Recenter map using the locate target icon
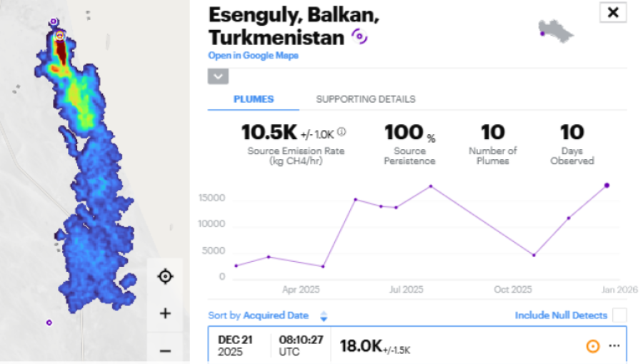The image size is (643, 364). tap(165, 276)
